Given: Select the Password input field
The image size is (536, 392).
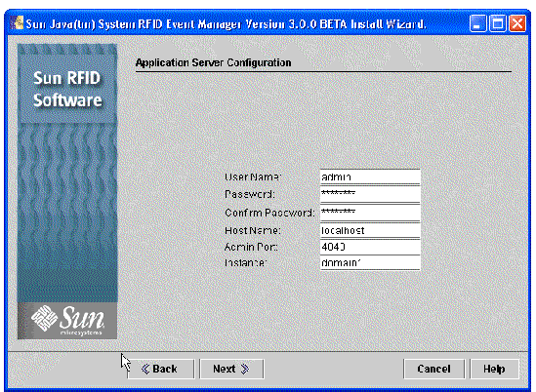Looking at the screenshot, I should coord(370,194).
